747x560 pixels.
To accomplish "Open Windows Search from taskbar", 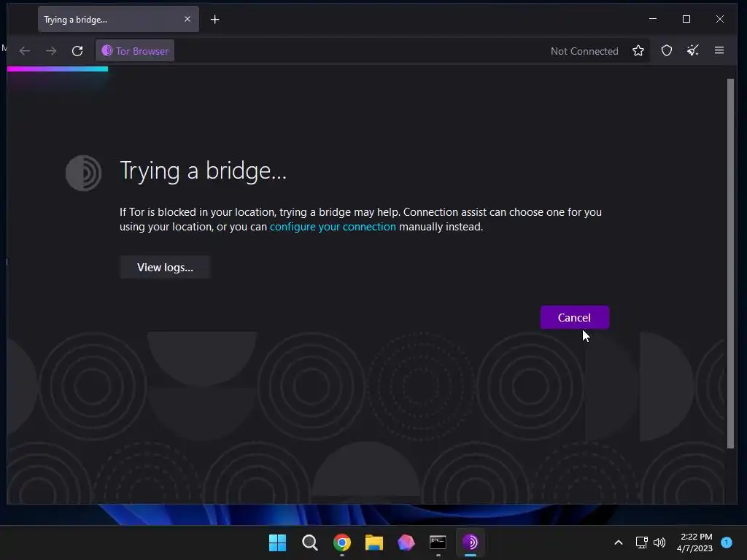I will pyautogui.click(x=309, y=542).
